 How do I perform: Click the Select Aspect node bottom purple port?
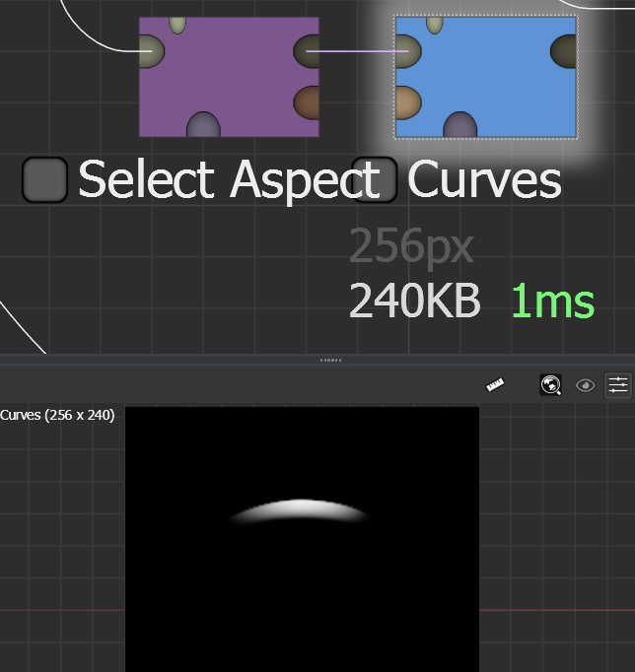point(203,125)
